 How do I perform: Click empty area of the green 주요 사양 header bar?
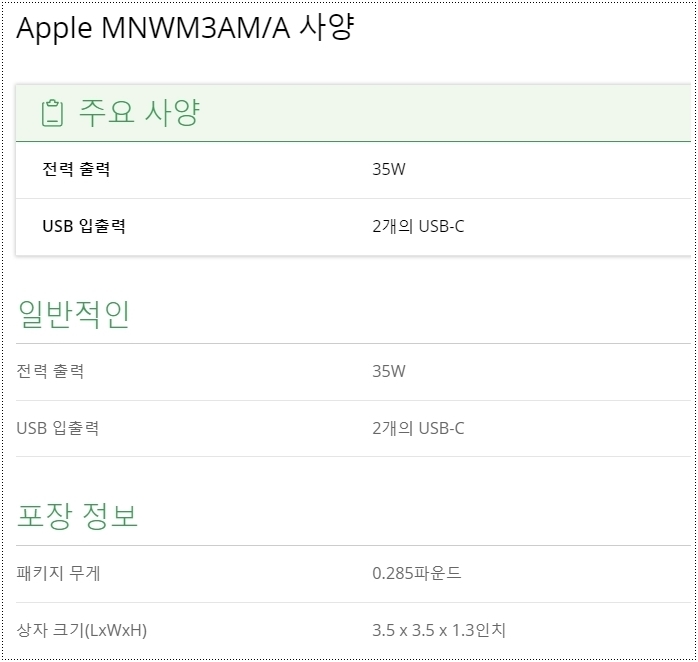450,113
